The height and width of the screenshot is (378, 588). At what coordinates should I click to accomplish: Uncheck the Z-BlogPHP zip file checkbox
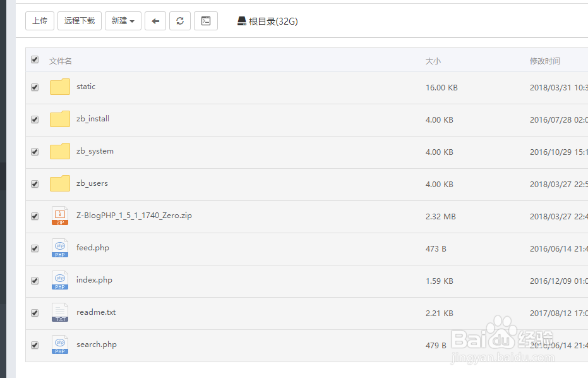(35, 217)
